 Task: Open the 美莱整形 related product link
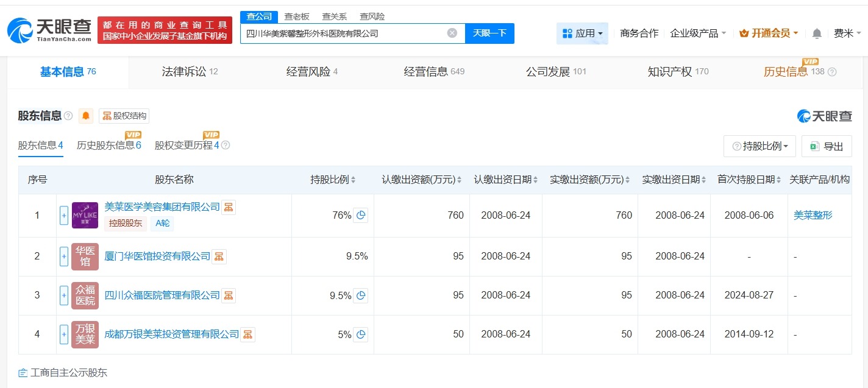(x=813, y=215)
